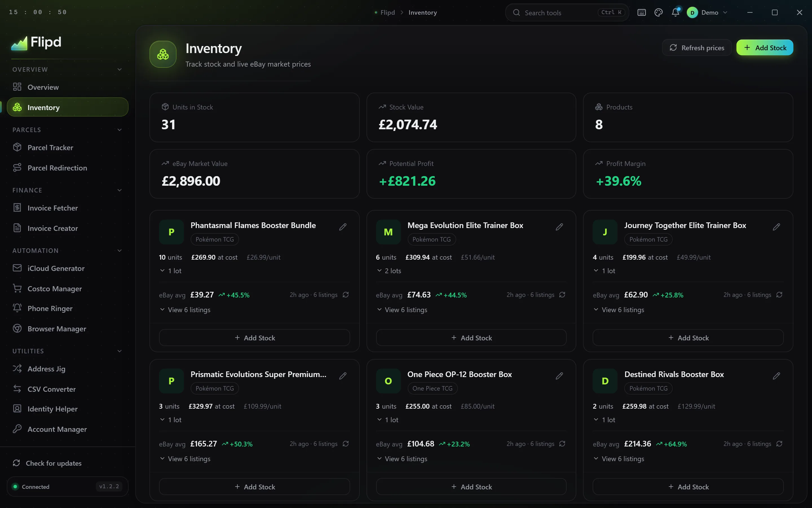812x508 pixels.
Task: Click the green Add Stock button in header
Action: (765, 48)
